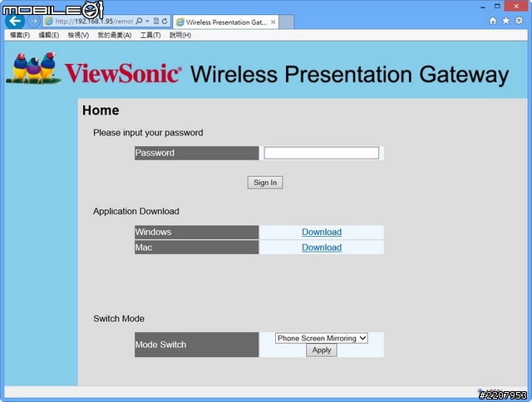This screenshot has height=402, width=532.
Task: Click the ViewSonic wordmark
Action: tap(123, 74)
